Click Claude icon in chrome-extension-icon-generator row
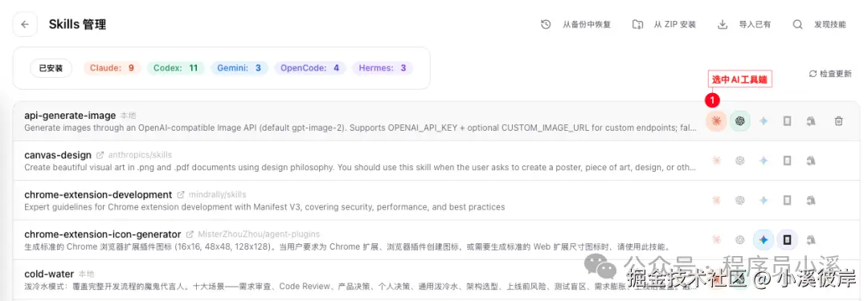The image size is (868, 301). pyautogui.click(x=716, y=239)
